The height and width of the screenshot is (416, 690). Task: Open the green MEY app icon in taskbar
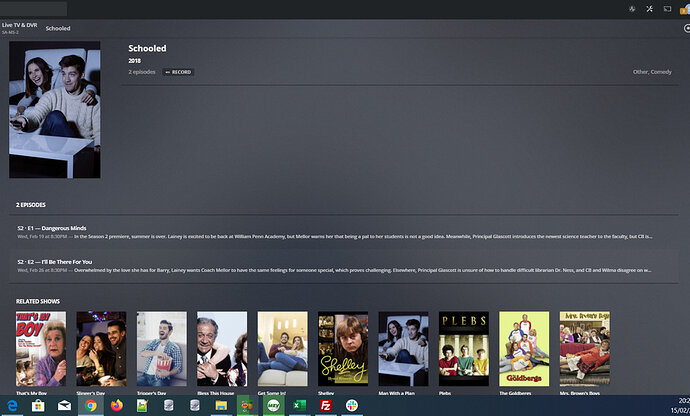pyautogui.click(x=273, y=405)
